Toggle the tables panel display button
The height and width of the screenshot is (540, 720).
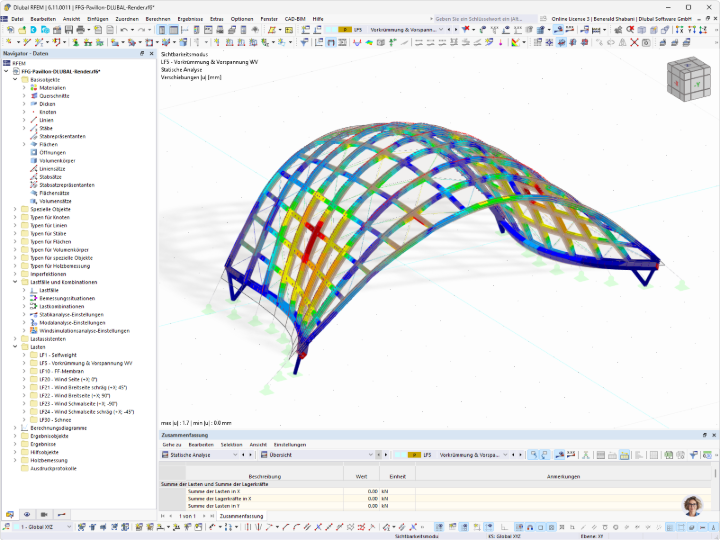point(174,30)
